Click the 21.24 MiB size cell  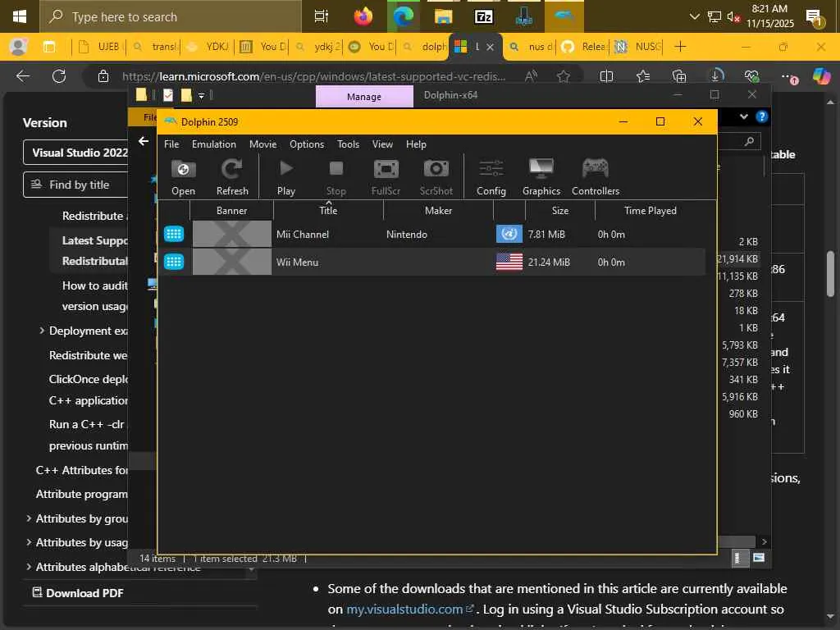(x=549, y=262)
